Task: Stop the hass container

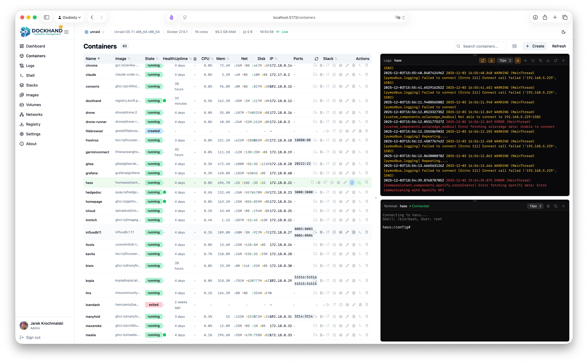Action: (313, 183)
